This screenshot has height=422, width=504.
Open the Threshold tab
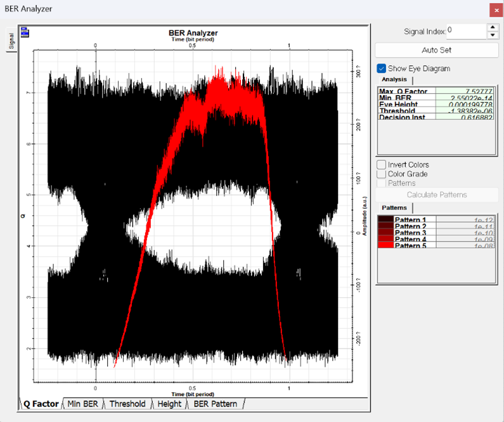(127, 404)
